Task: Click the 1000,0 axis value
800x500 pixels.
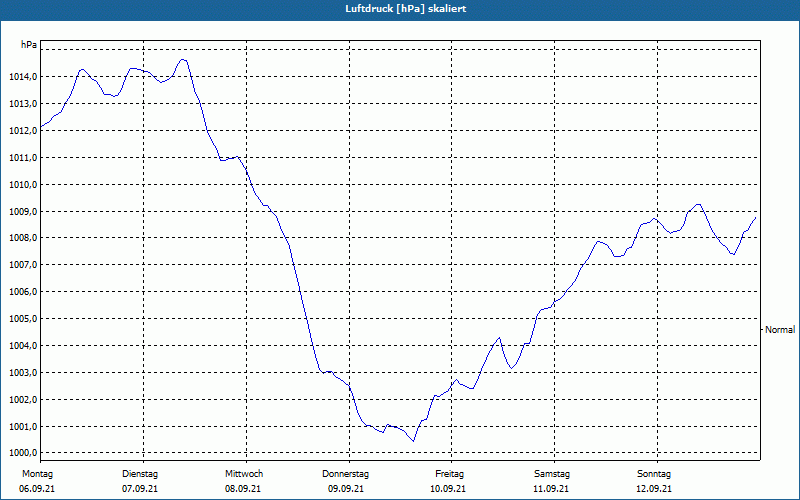Action: 23,453
